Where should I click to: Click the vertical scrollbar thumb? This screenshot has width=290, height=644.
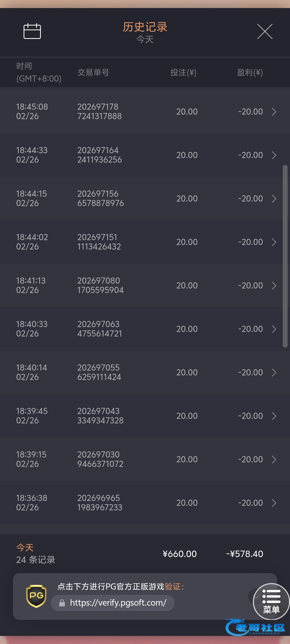click(285, 256)
